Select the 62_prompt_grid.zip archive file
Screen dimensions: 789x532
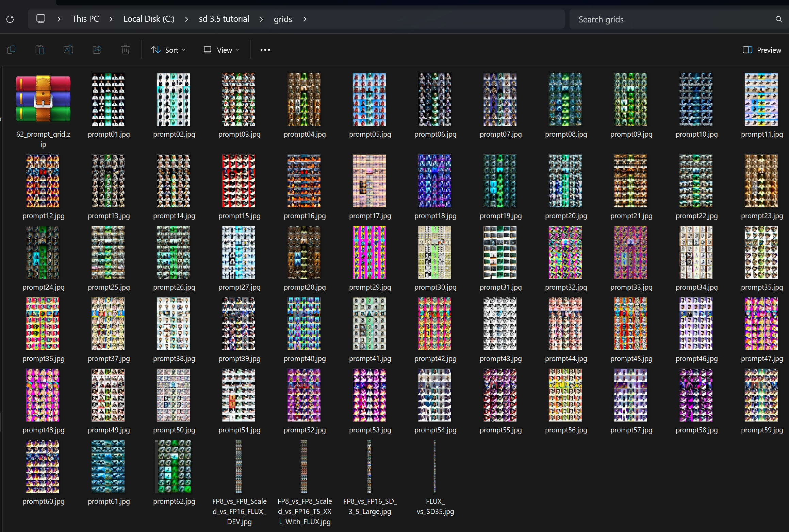pos(43,99)
